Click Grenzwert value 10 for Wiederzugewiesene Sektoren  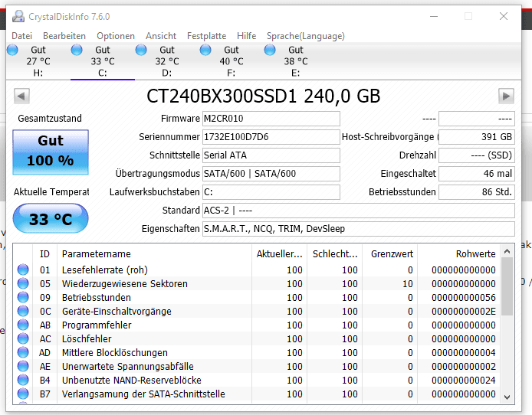(x=408, y=283)
